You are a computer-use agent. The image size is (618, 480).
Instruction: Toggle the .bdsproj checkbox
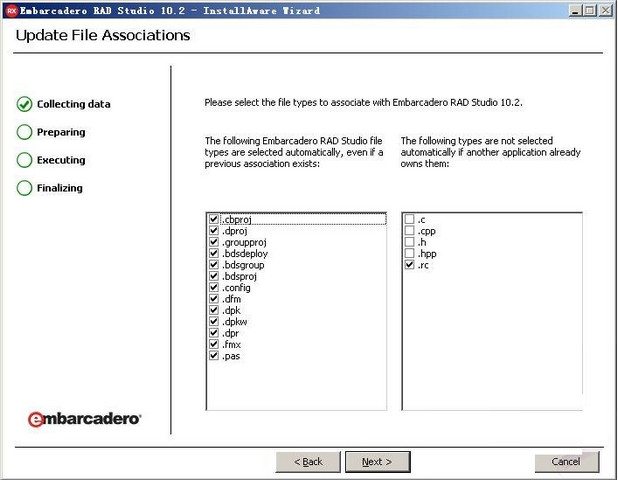coord(214,276)
